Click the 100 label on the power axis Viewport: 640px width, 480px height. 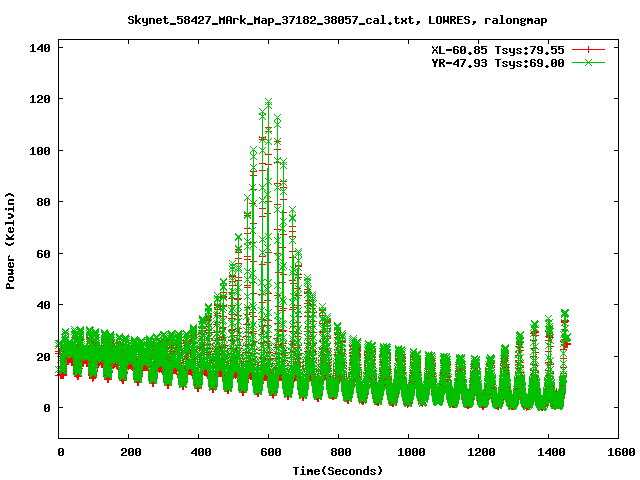(x=40, y=151)
